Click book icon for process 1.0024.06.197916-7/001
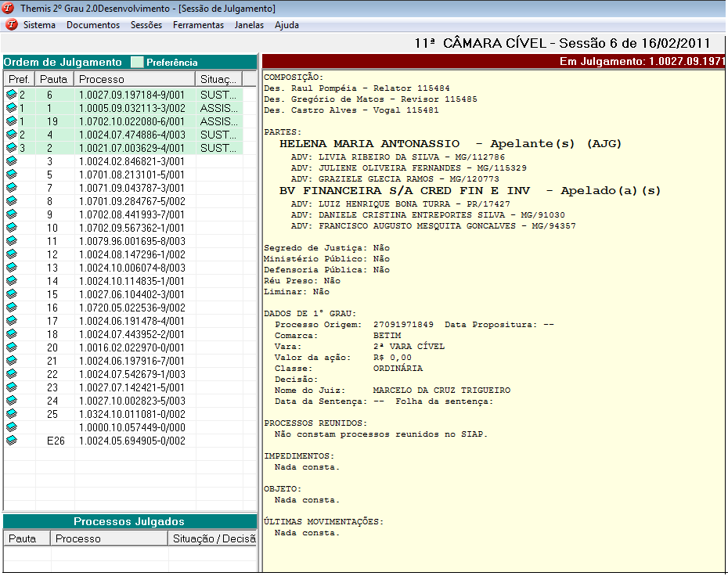Image resolution: width=728 pixels, height=576 pixels. click(12, 361)
